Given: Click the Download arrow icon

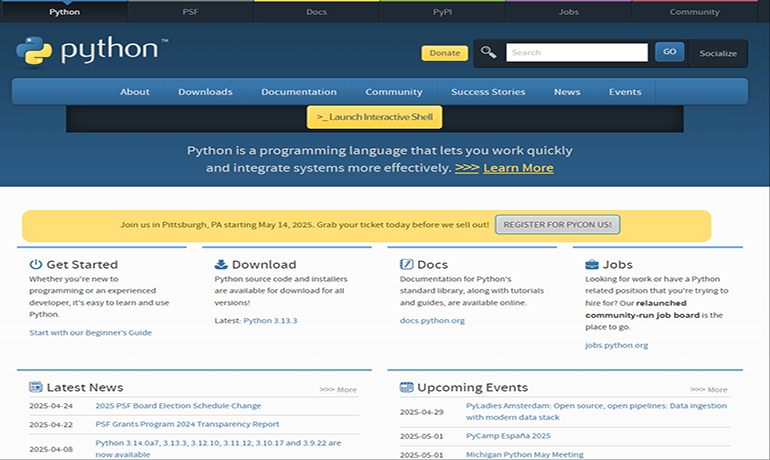Looking at the screenshot, I should 222,265.
